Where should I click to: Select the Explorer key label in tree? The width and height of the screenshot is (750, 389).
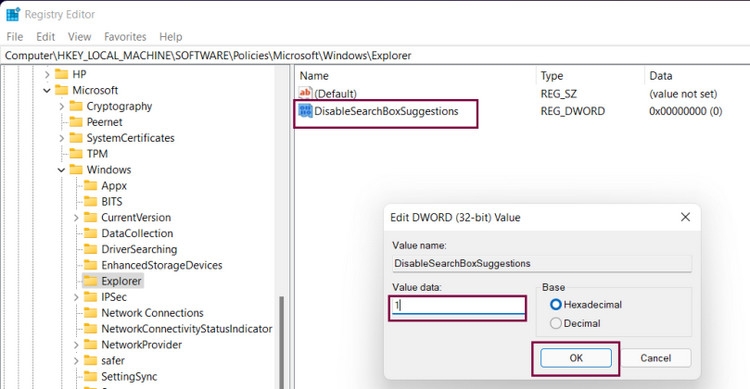121,281
